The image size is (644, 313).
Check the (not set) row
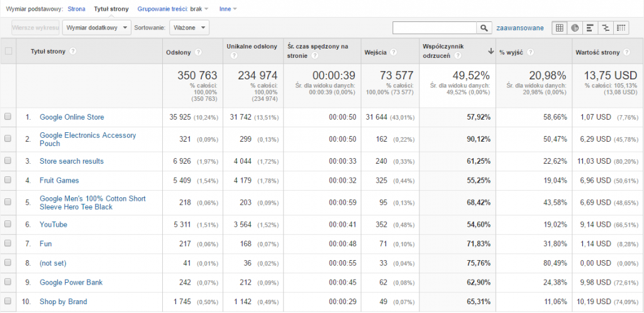pyautogui.click(x=8, y=263)
